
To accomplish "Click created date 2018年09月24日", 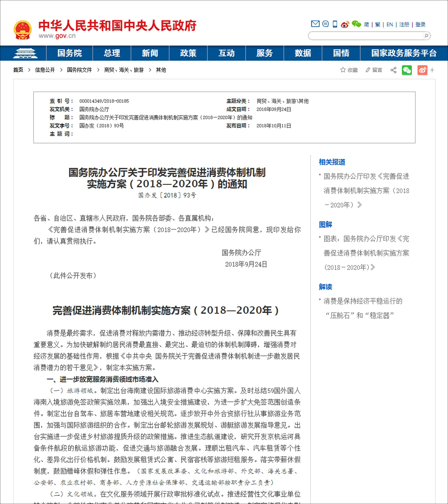I will pyautogui.click(x=274, y=109).
